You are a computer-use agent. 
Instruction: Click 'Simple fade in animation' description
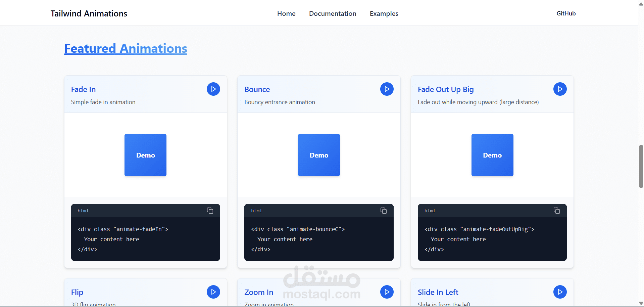(103, 102)
